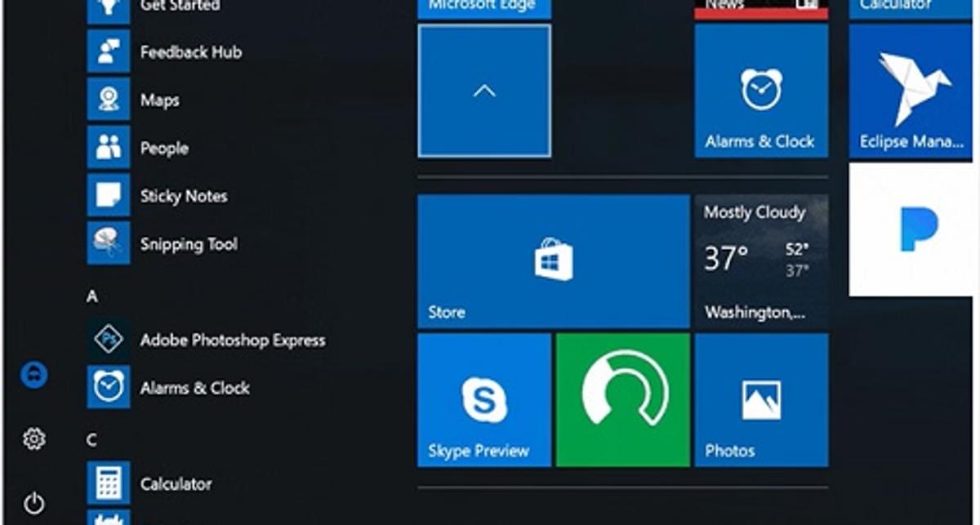Open Settings gear in Start sidebar
The width and height of the screenshot is (980, 525).
(x=33, y=439)
